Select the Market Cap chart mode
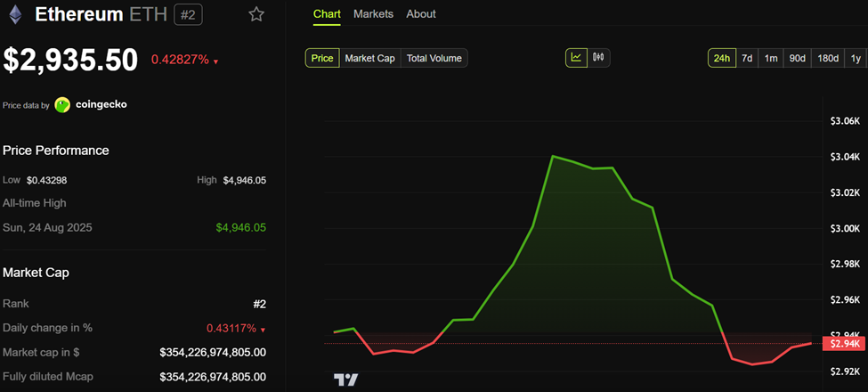This screenshot has height=392, width=868. pyautogui.click(x=369, y=58)
